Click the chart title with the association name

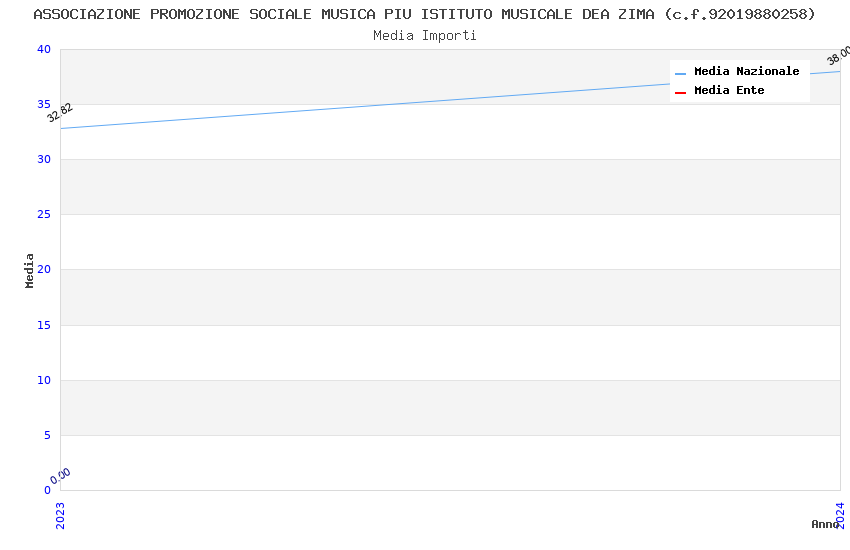coord(424,14)
